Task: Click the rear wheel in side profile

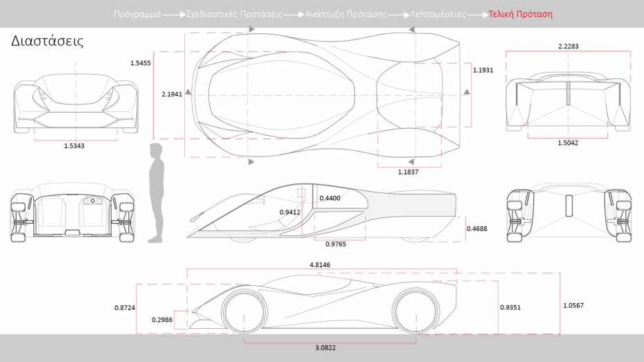Action: click(x=415, y=311)
